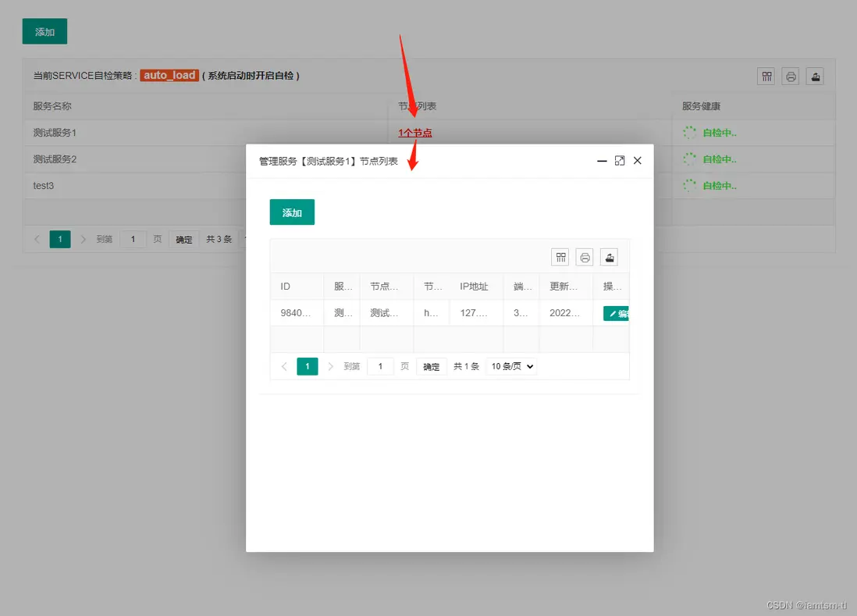Click the 共 3 条 total count in the background
The height and width of the screenshot is (616, 857).
pyautogui.click(x=219, y=239)
